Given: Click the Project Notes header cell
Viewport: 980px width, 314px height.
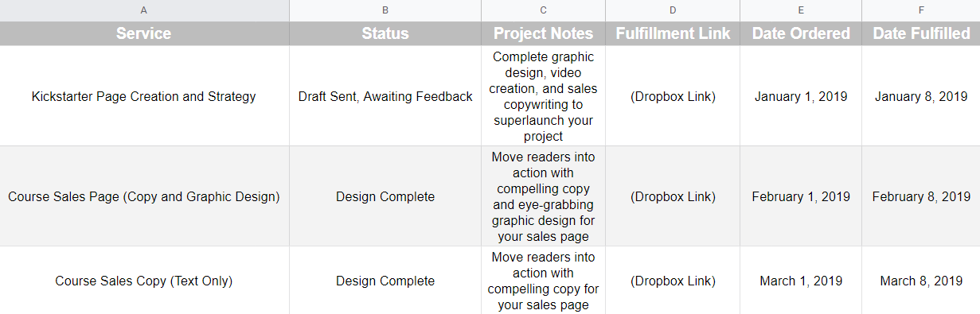Looking at the screenshot, I should [543, 33].
